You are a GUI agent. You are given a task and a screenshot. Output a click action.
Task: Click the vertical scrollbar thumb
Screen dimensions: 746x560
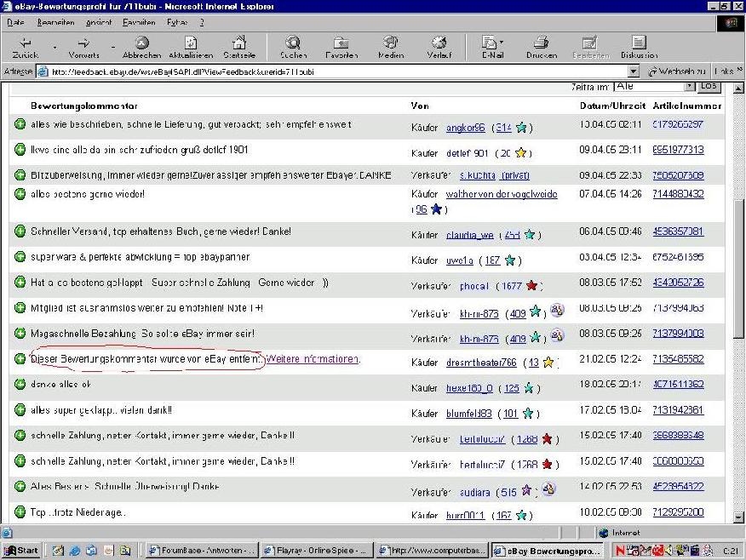[738, 269]
